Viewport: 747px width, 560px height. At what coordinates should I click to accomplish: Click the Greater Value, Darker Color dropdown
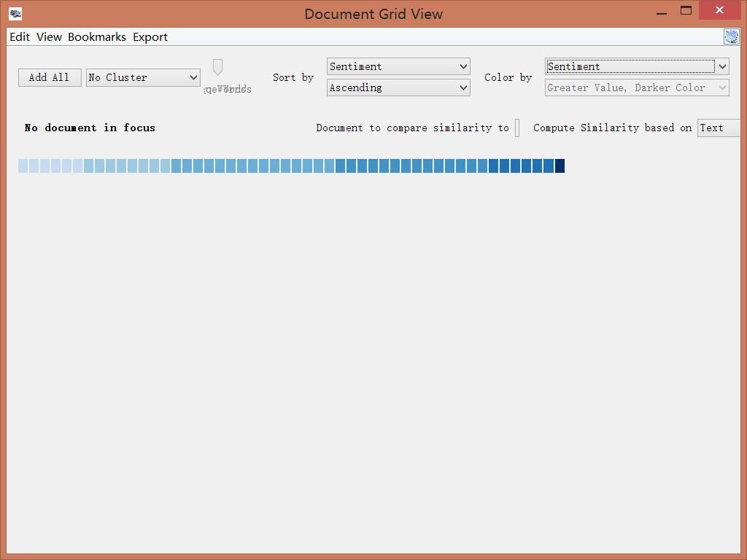point(636,87)
